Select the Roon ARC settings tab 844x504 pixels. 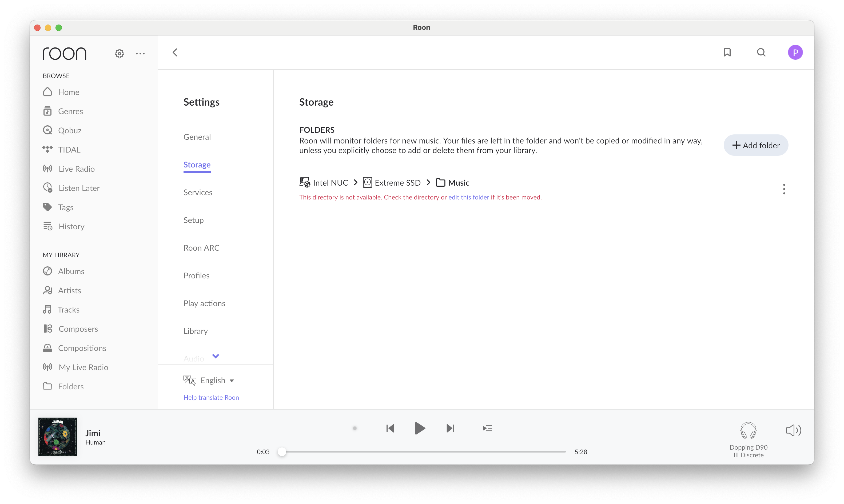(201, 248)
